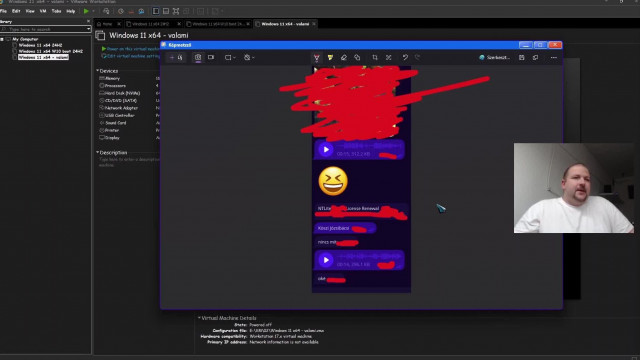This screenshot has width=640, height=360.
Task: Close the Windows 11 x64 - valami tab
Action: (x=313, y=24)
